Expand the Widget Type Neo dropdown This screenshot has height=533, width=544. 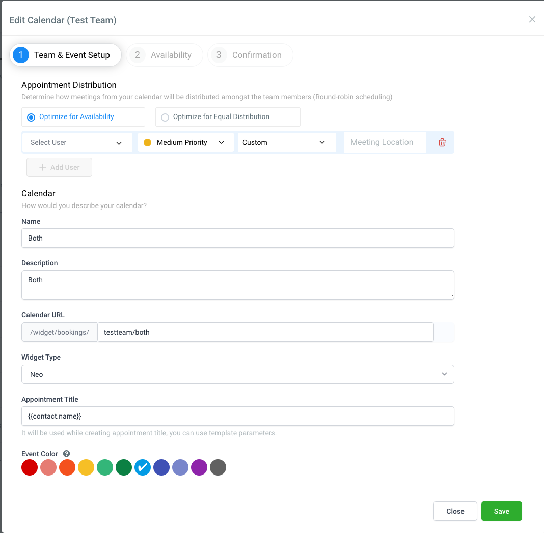click(238, 374)
